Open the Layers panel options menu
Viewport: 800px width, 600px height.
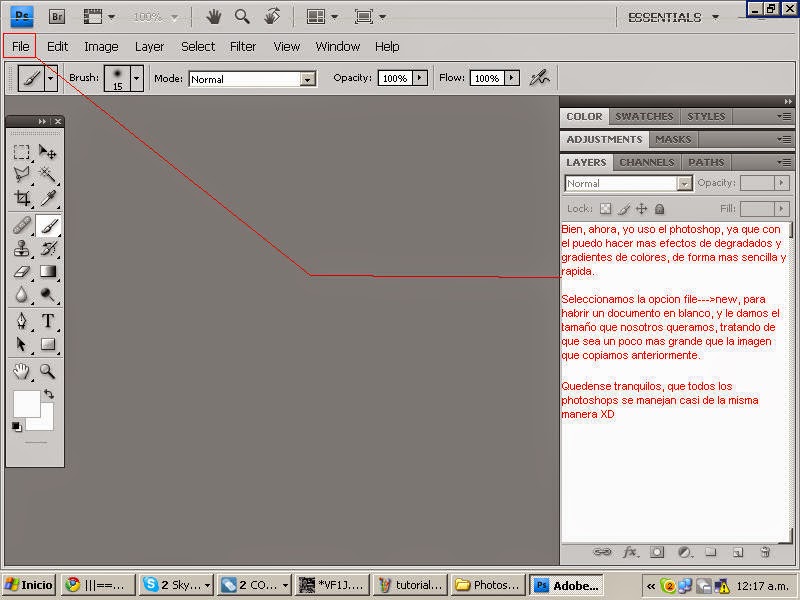(x=784, y=163)
